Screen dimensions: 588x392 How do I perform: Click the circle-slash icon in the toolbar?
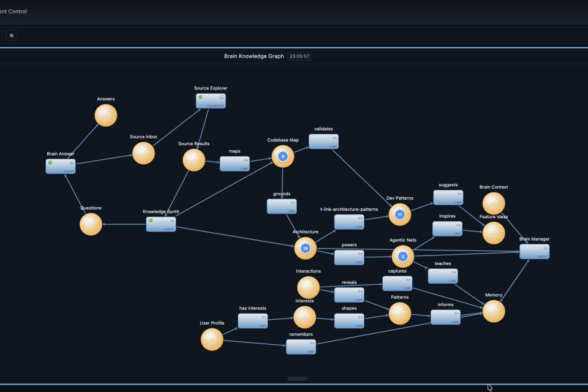12,36
